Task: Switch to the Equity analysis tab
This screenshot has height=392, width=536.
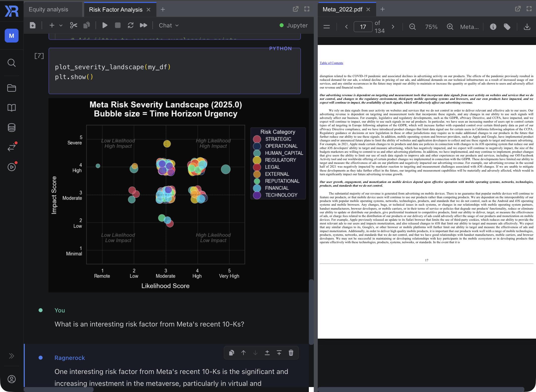Action: pyautogui.click(x=49, y=9)
